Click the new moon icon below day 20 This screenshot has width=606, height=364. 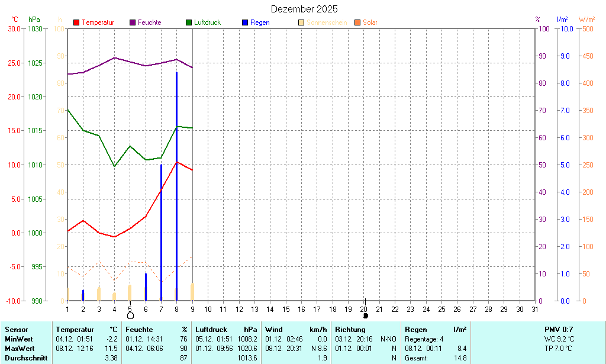coord(365,316)
